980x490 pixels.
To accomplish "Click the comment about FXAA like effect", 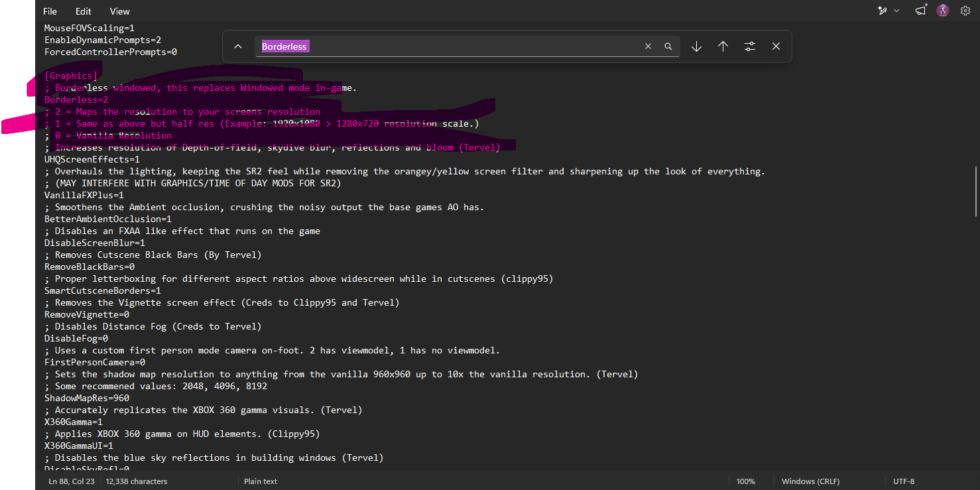I will 182,231.
